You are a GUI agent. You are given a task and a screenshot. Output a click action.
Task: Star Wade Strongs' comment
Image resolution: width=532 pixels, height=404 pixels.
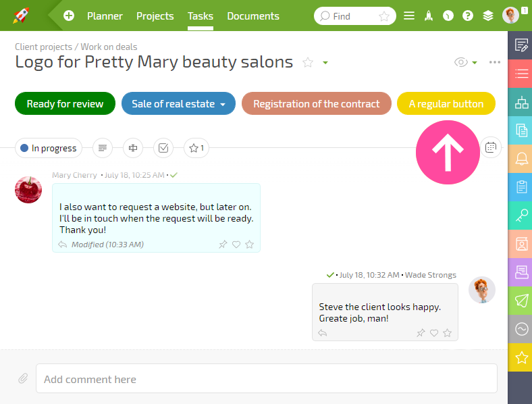pyautogui.click(x=447, y=333)
